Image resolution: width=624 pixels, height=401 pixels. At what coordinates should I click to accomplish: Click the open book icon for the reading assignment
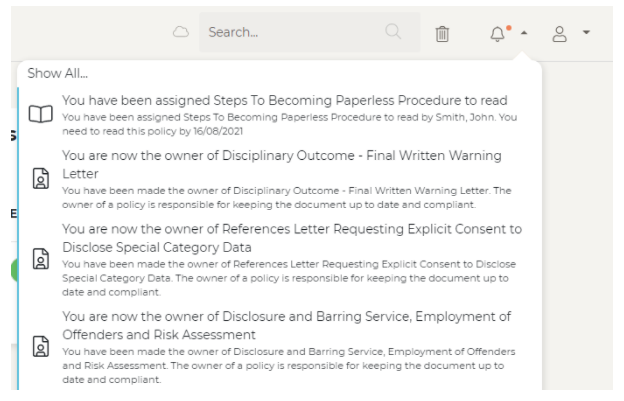pyautogui.click(x=40, y=114)
